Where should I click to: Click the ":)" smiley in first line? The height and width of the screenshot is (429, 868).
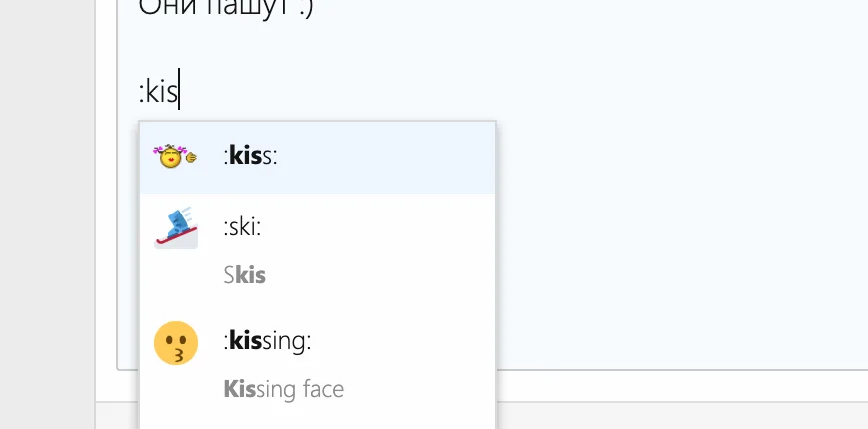pyautogui.click(x=302, y=8)
